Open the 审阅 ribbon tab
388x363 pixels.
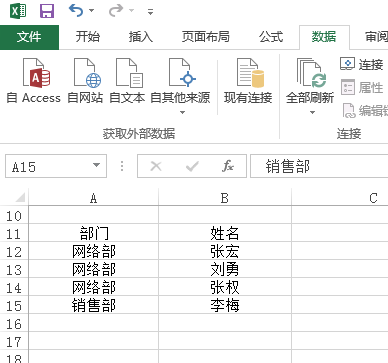(376, 37)
